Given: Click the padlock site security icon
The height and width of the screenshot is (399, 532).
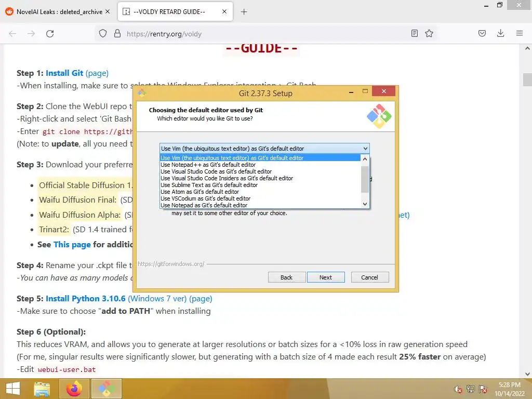Looking at the screenshot, I should pos(117,34).
